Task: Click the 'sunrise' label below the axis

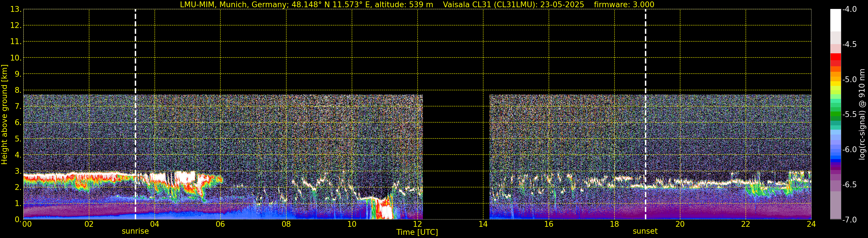Action: click(x=135, y=231)
